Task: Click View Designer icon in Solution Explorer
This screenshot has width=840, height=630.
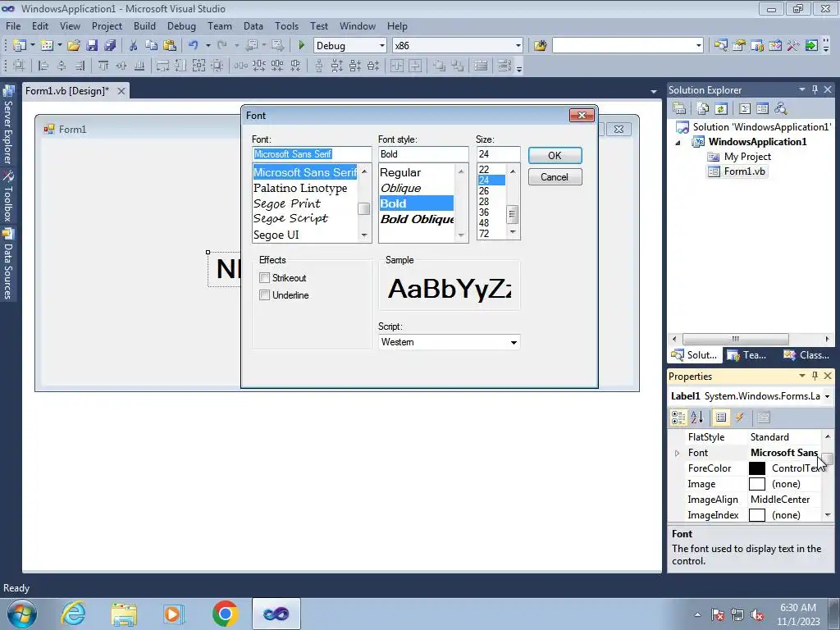Action: [762, 109]
